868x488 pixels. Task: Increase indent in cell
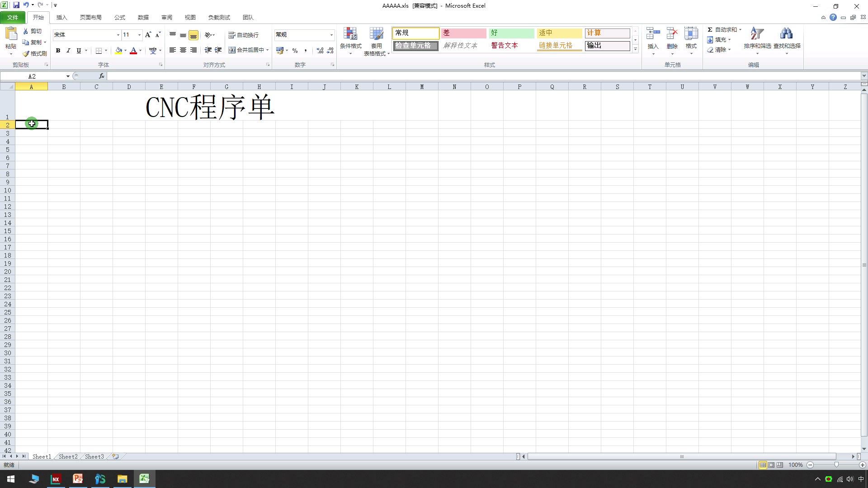pyautogui.click(x=218, y=50)
